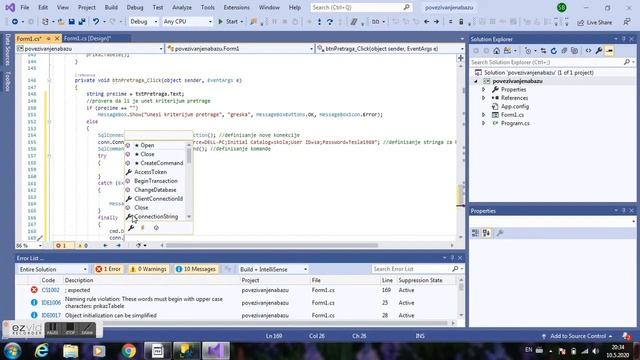Click the Sync with Active Document icon
Screen dimensions: 640x360
click(543, 51)
